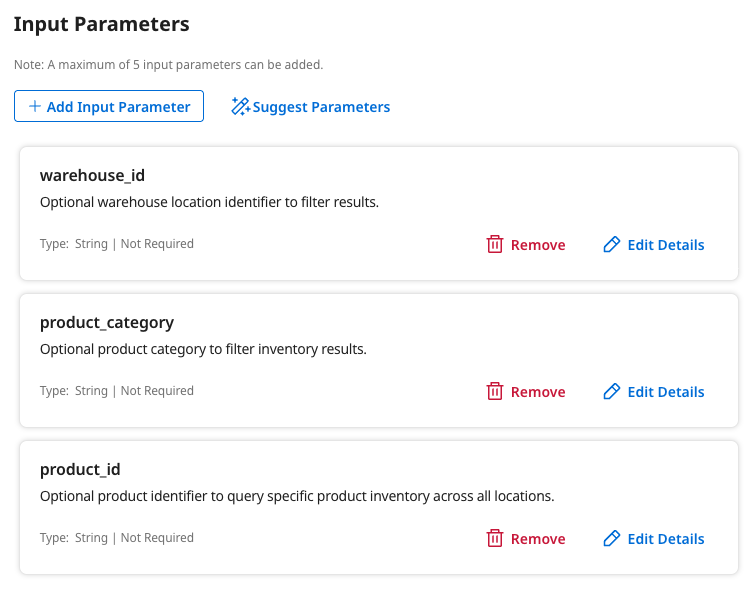
Task: Select the warehouse_id card title
Action: [92, 175]
